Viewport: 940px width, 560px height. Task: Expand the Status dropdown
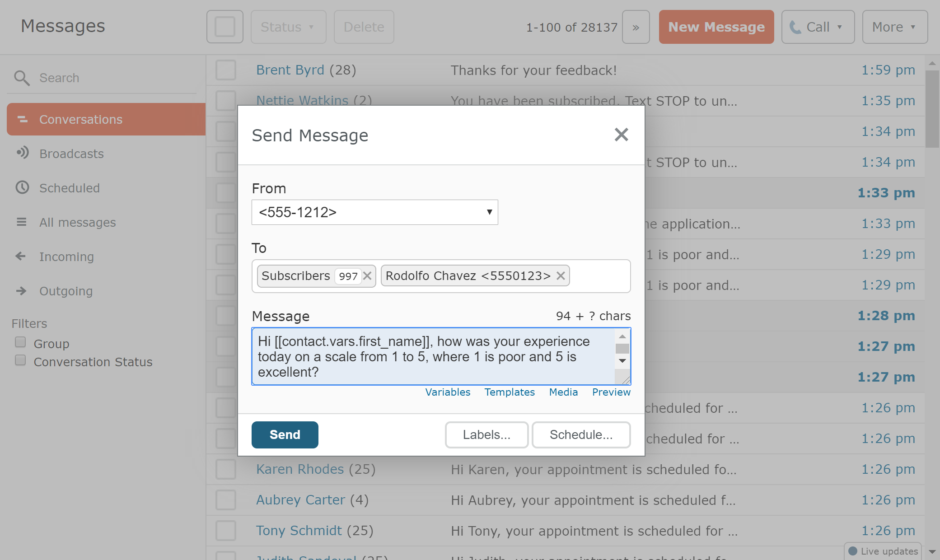click(288, 27)
